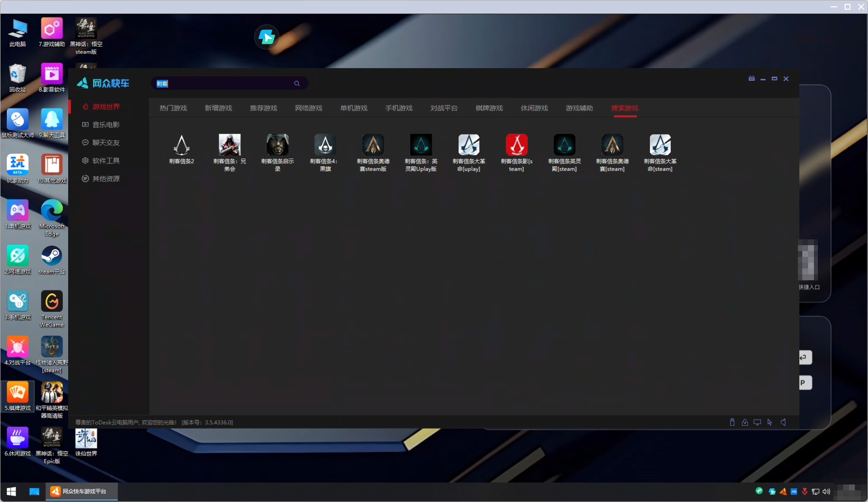Screen dimensions: 868x502
Task: Click the mouse cursor icon in status bar
Action: tap(770, 422)
